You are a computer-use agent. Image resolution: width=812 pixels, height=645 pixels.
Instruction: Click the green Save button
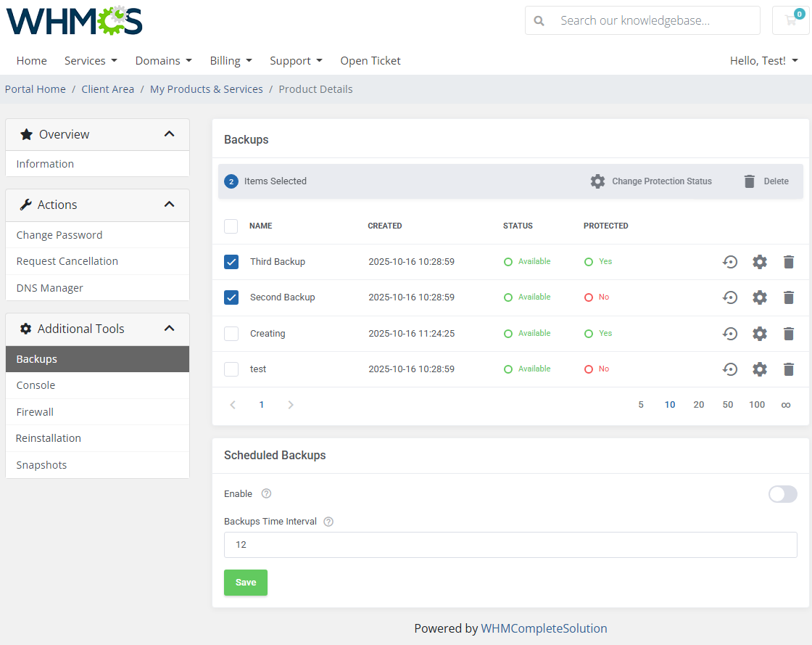click(x=246, y=583)
